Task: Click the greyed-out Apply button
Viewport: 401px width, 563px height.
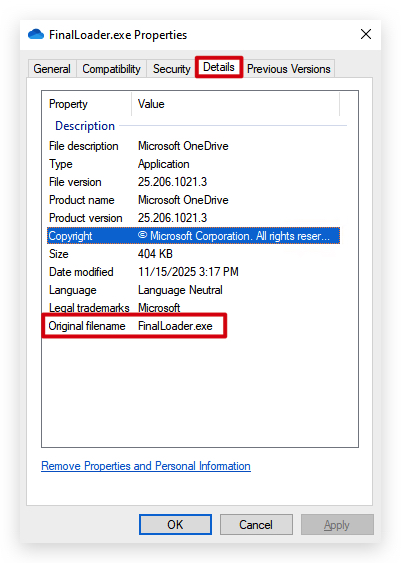Action: click(337, 525)
